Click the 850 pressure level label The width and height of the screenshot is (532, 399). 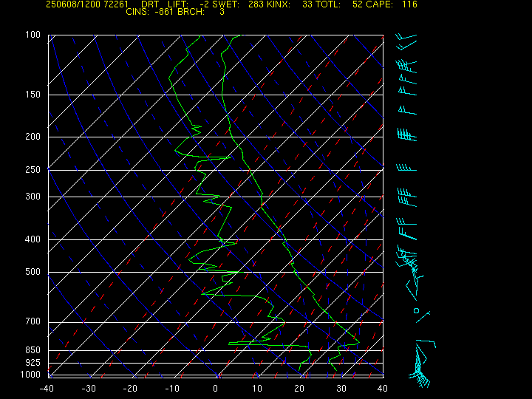[33, 349]
